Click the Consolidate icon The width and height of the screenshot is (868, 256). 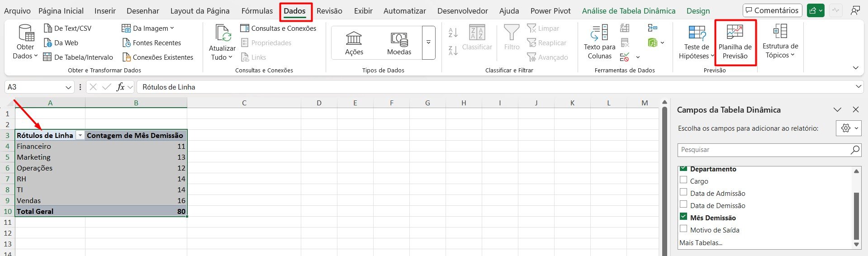(x=652, y=28)
